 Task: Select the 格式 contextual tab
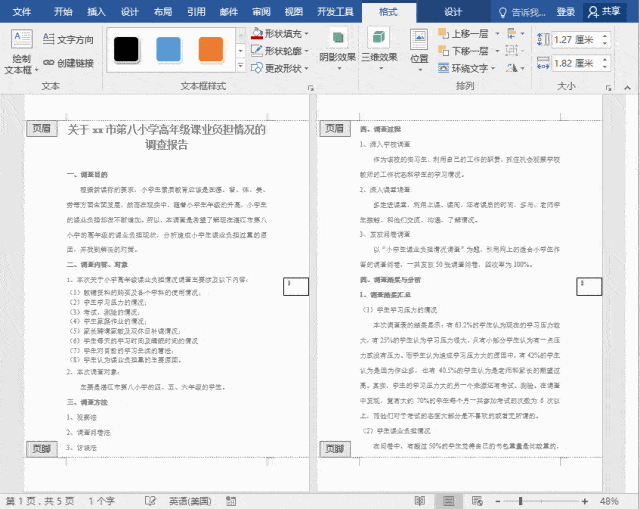pyautogui.click(x=388, y=12)
